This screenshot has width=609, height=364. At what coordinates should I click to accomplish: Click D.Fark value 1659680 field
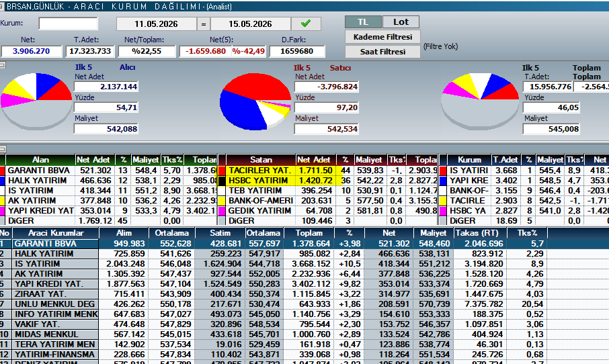(296, 51)
